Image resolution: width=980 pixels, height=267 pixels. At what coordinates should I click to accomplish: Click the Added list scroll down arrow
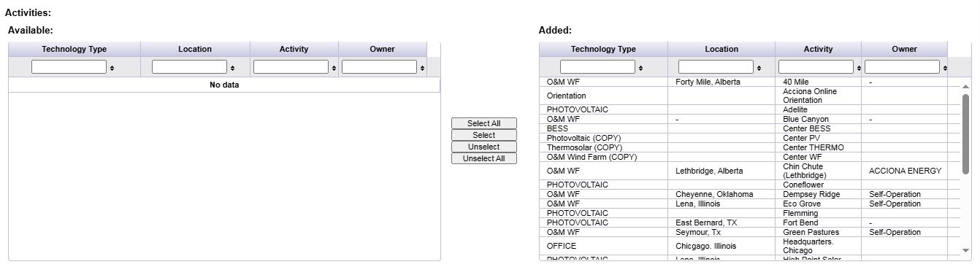966,250
